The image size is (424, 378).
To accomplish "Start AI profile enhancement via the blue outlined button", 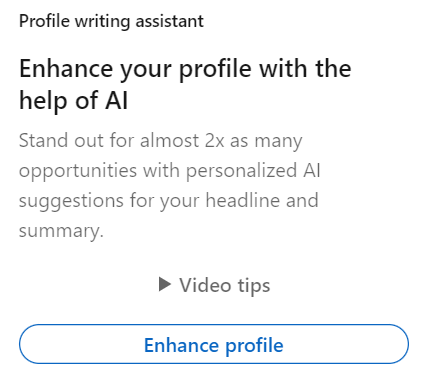I will (x=214, y=344).
